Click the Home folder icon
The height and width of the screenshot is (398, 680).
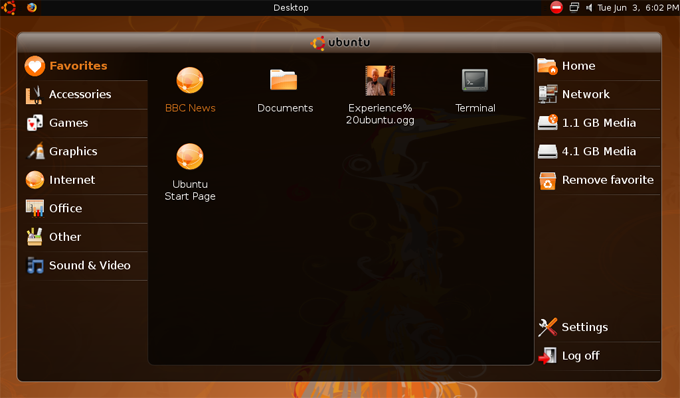547,66
